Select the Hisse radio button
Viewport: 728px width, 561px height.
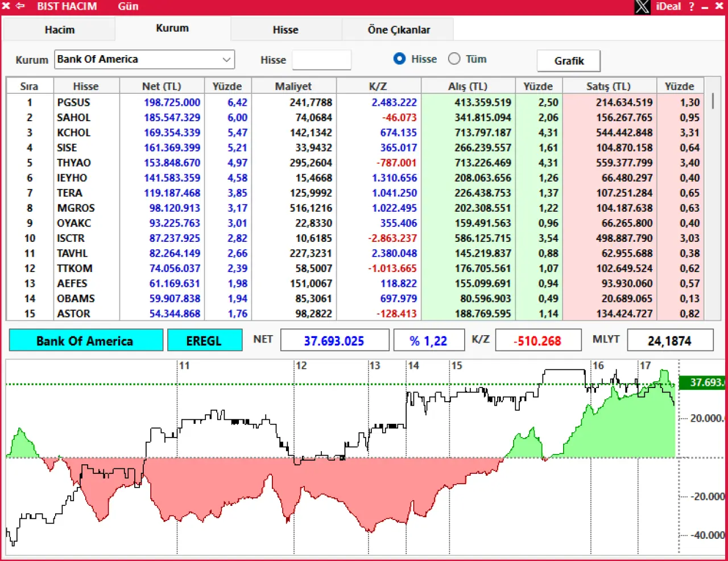[x=400, y=59]
